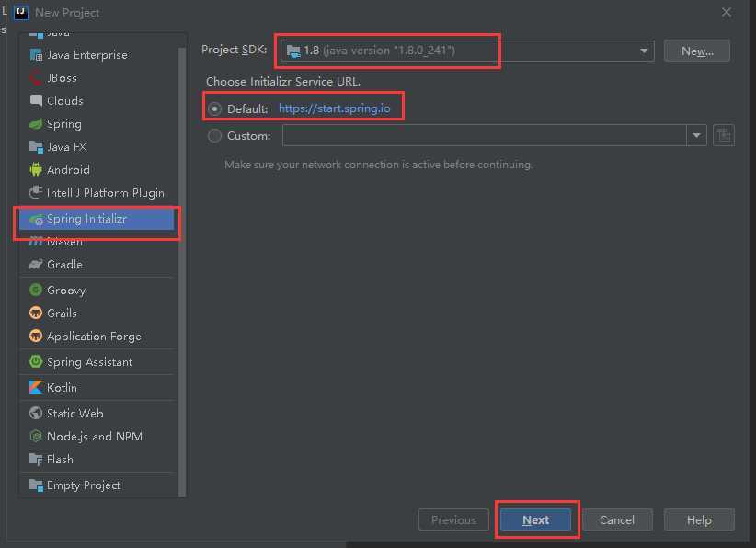Click the Custom URL input field
756x548 pixels.
(484, 135)
